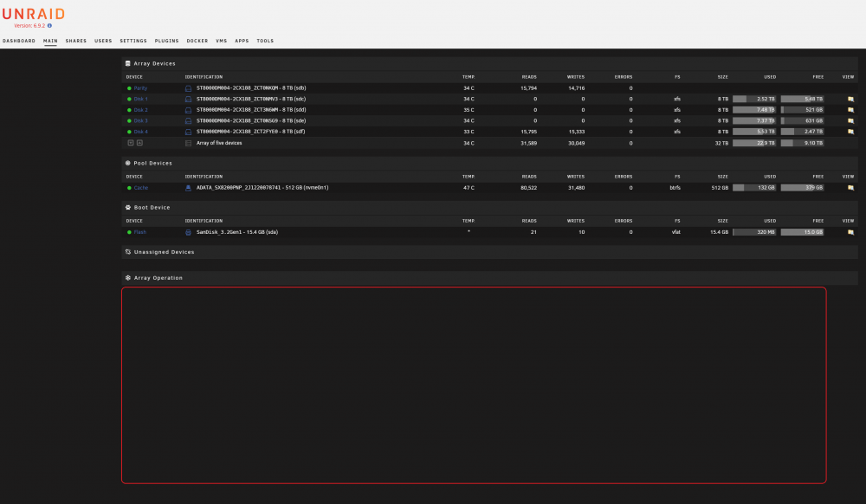Click the version info icon beside 6.9.2
Viewport: 866px width, 504px height.
[x=49, y=25]
